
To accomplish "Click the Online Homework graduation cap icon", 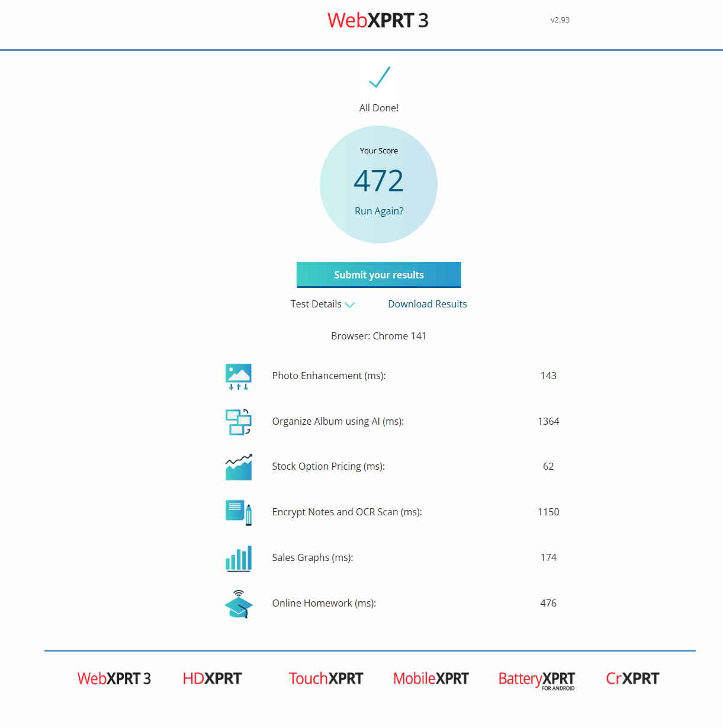I will [239, 604].
